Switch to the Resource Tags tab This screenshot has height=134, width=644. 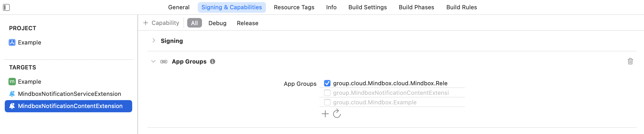point(294,7)
